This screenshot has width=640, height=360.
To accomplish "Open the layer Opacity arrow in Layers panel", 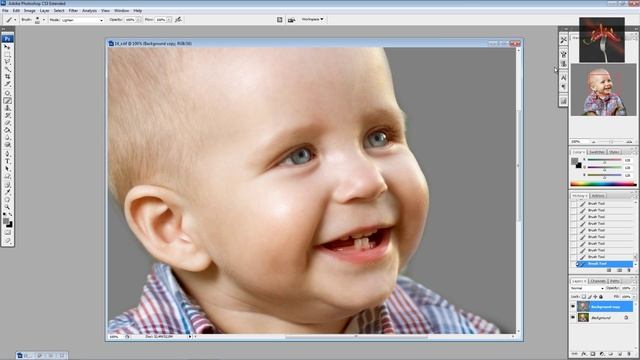I will [x=634, y=288].
